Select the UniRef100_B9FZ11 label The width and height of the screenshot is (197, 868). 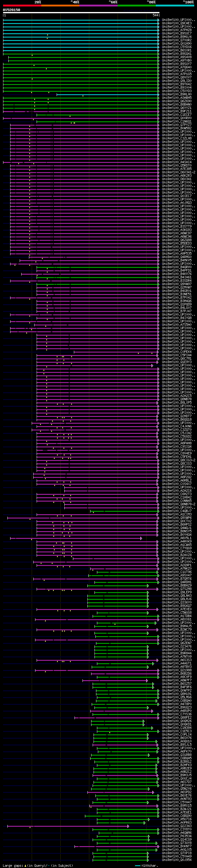(x=177, y=111)
